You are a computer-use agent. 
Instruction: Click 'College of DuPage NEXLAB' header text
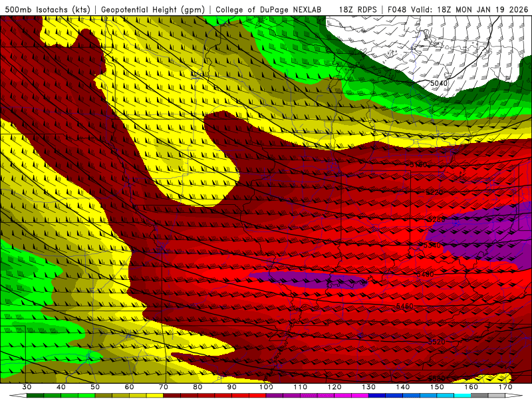click(269, 10)
